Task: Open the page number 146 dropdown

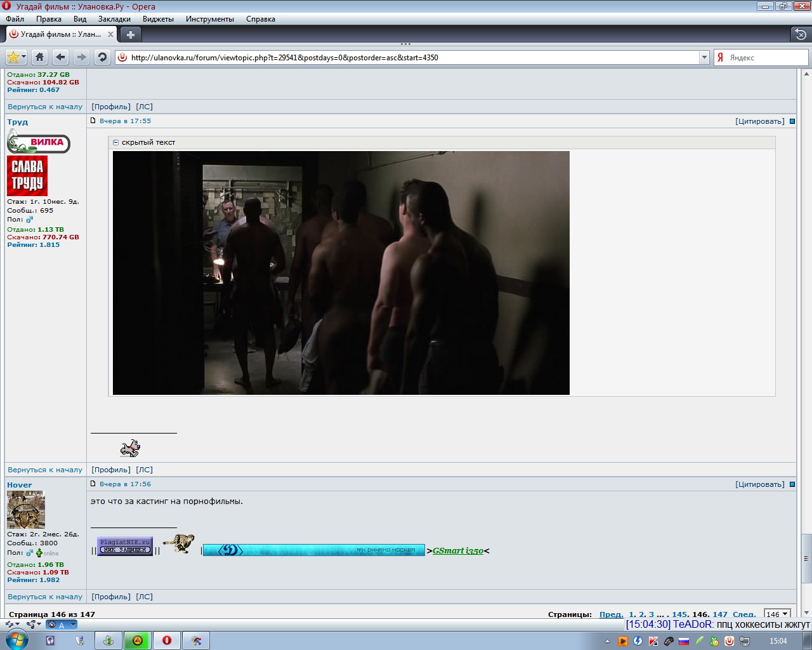Action: (777, 614)
